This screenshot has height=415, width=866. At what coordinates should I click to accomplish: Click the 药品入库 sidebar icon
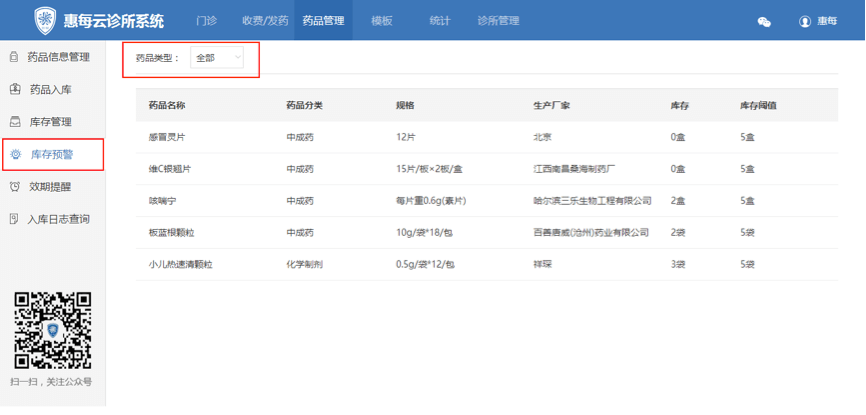click(15, 89)
